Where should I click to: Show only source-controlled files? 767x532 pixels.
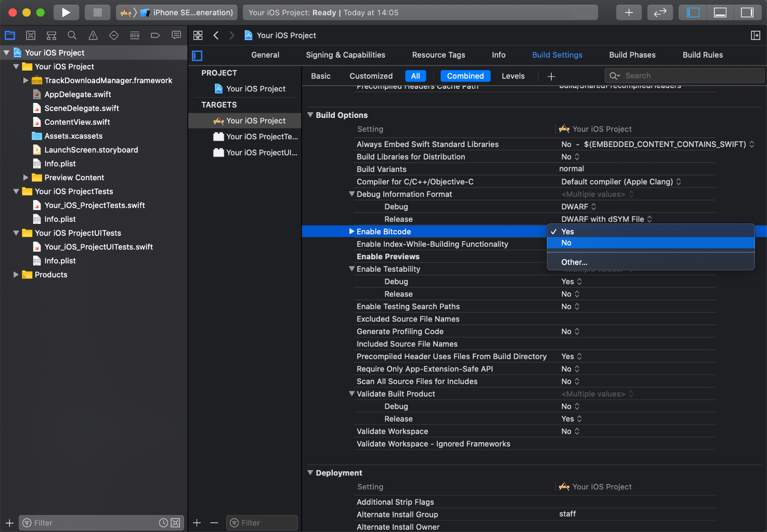[176, 523]
